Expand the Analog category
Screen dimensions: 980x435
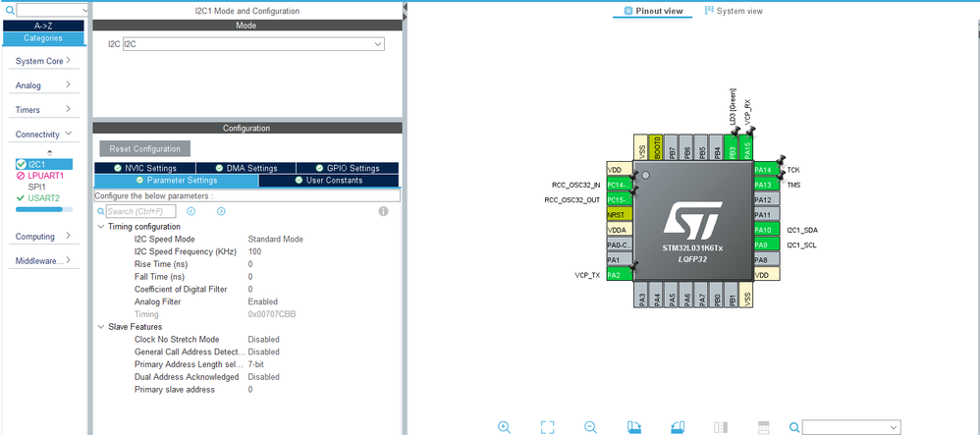pos(43,85)
